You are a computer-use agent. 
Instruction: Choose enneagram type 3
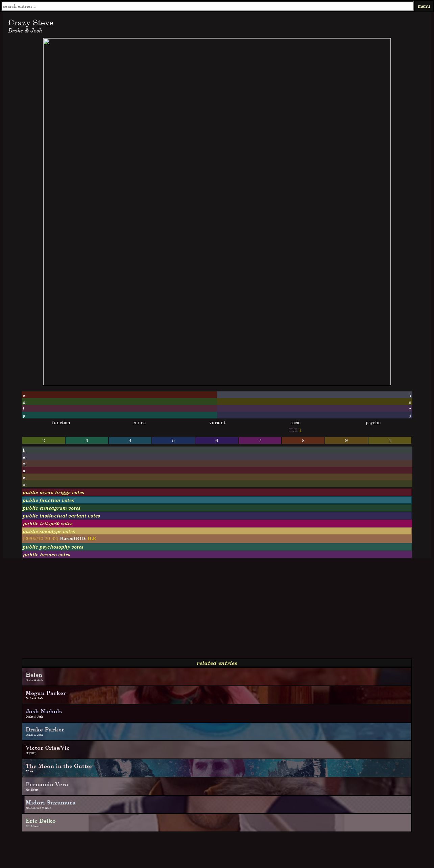click(87, 440)
